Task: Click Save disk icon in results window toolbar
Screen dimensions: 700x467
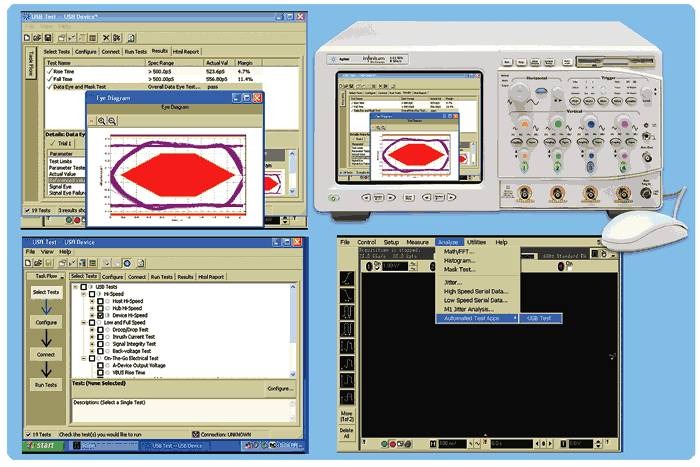Action: (x=47, y=38)
